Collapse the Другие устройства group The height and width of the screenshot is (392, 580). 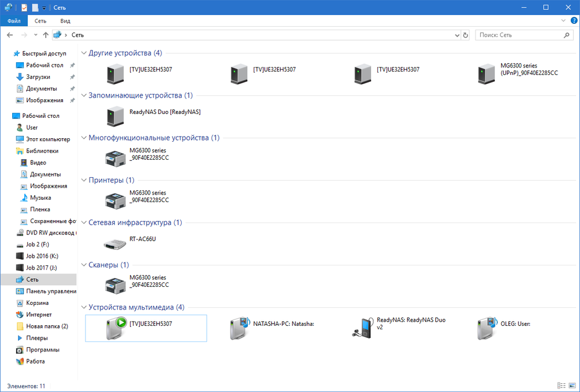[84, 53]
